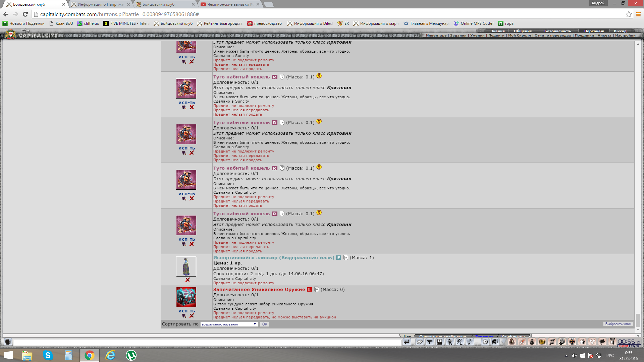Click the exchange arrows icon
The height and width of the screenshot is (362, 644).
[552, 342]
